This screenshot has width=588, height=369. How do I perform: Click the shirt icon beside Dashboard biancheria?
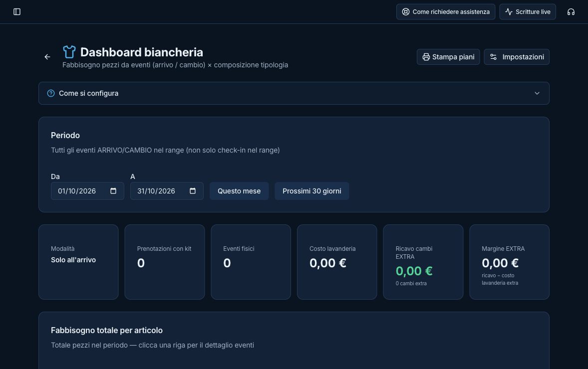click(69, 52)
